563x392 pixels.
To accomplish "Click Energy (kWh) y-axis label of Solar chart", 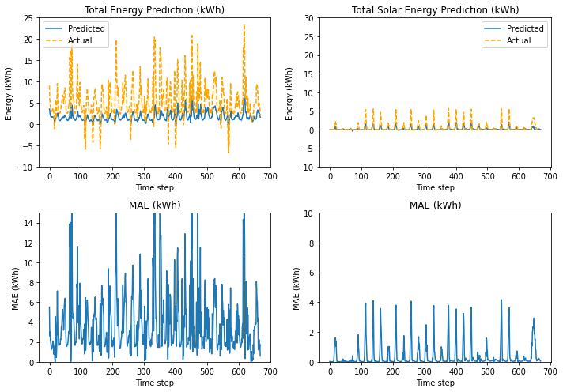I will [x=289, y=94].
